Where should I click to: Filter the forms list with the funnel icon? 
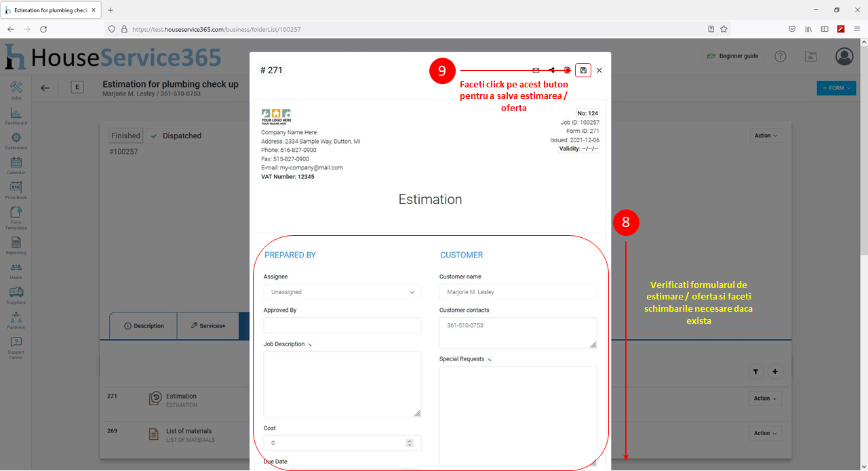[x=756, y=371]
